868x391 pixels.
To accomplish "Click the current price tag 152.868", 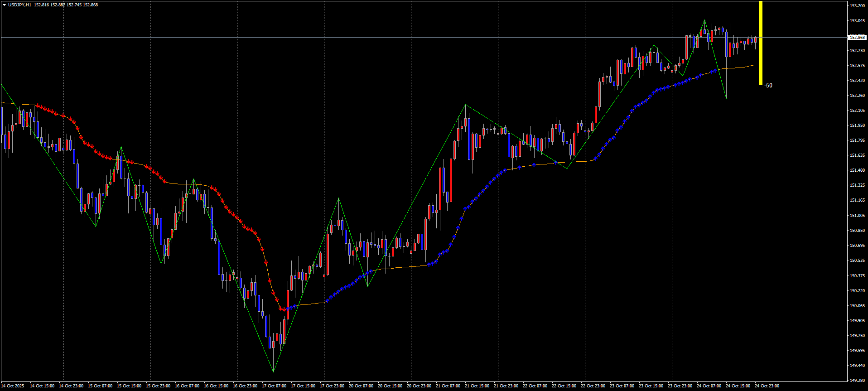I will (x=857, y=37).
